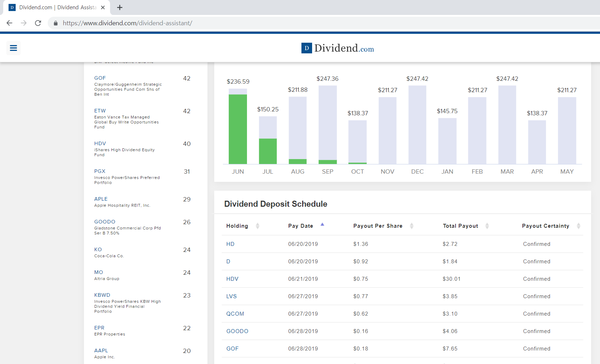Select the JUL green bar in chart
The image size is (600, 364).
click(x=268, y=151)
